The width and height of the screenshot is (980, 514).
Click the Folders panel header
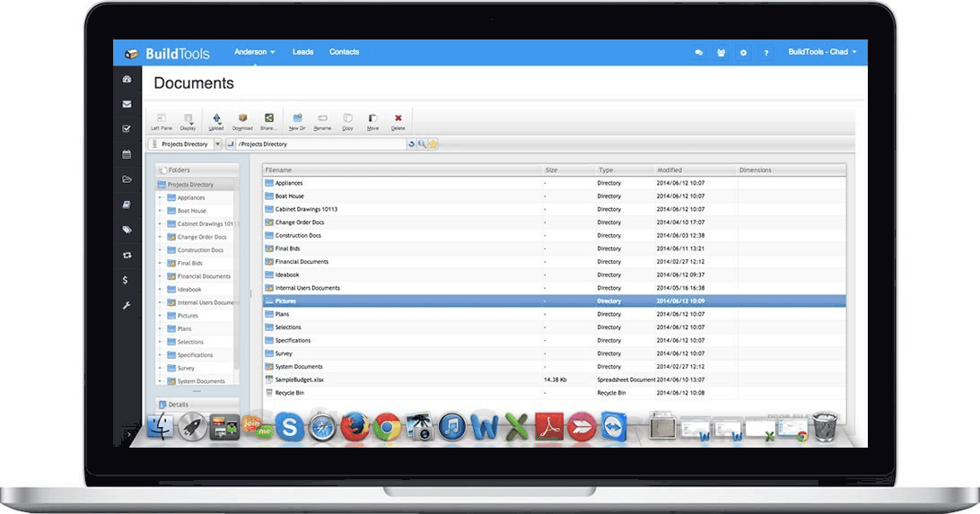pyautogui.click(x=197, y=170)
